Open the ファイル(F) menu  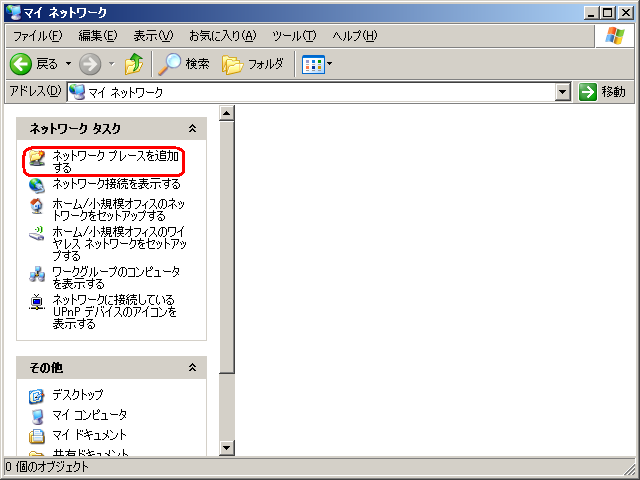click(x=37, y=36)
